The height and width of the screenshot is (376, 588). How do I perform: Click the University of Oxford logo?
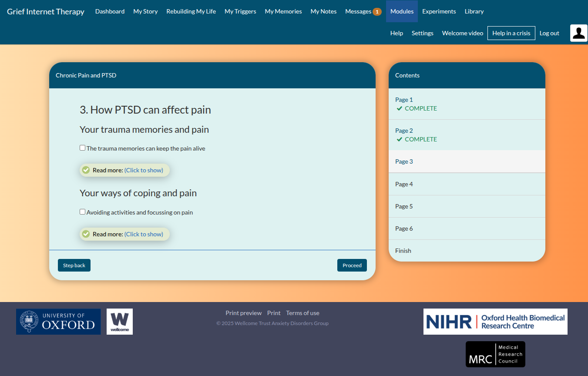(x=58, y=322)
